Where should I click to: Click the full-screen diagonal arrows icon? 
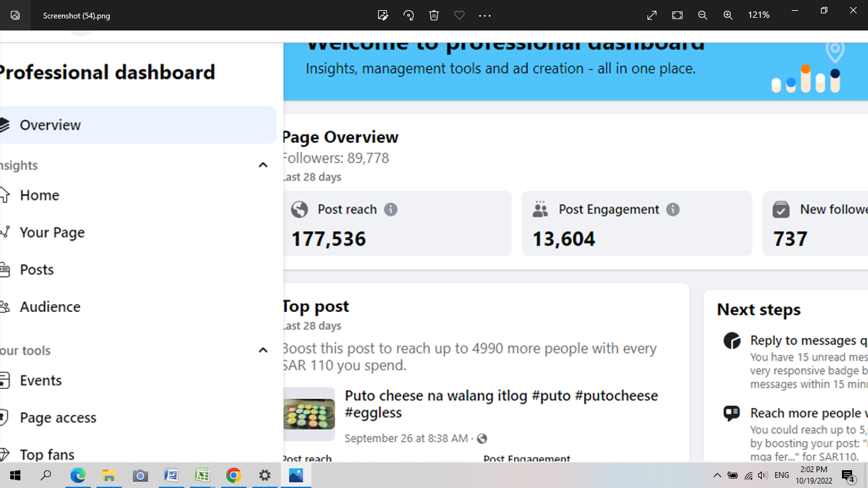point(652,15)
